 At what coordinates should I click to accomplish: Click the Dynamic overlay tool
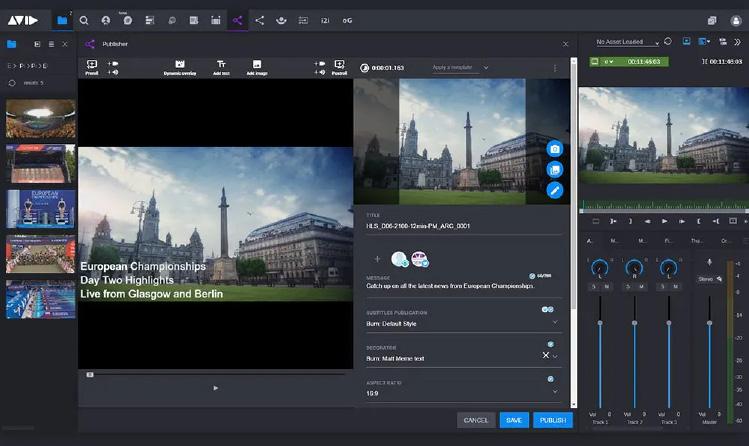180,66
